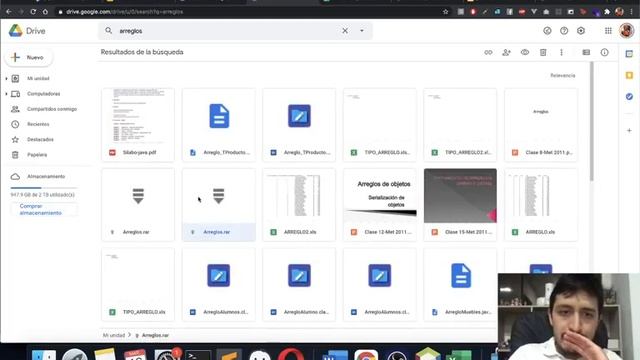Open Papelera in the sidebar
Image resolution: width=640 pixels, height=360 pixels.
click(37, 155)
